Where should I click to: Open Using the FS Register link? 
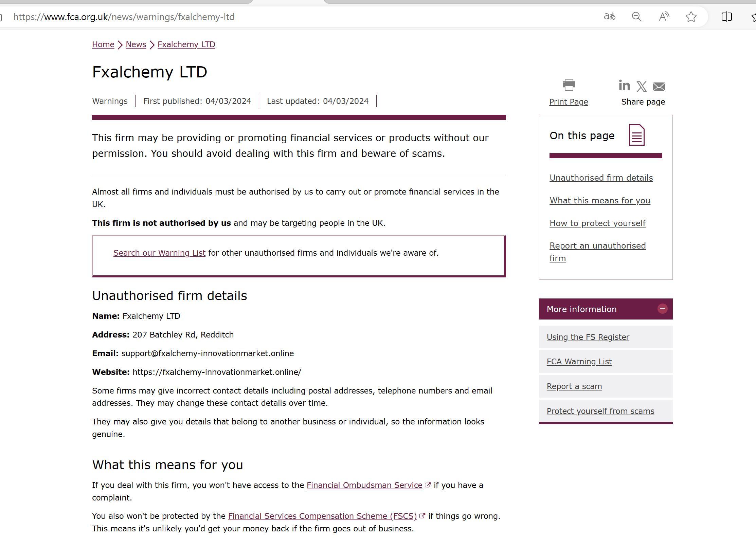click(x=588, y=337)
